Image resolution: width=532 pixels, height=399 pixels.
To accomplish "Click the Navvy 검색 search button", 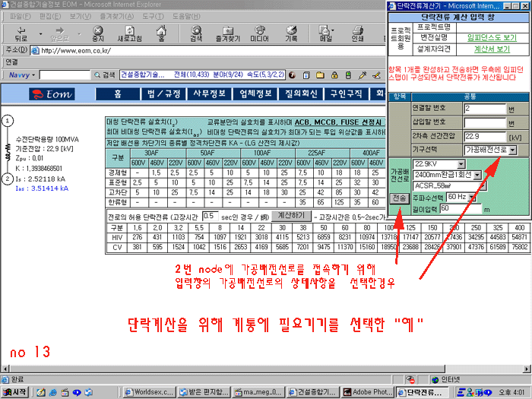I will 105,75.
